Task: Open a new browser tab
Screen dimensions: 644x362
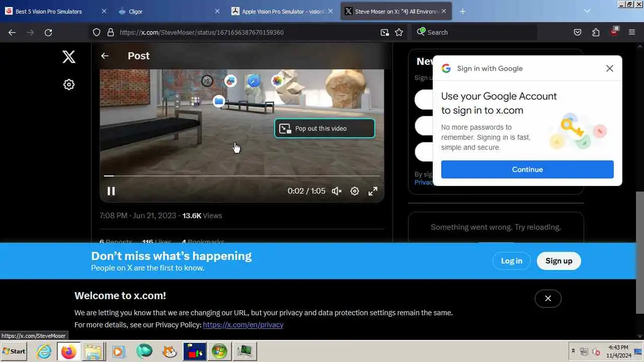Action: (x=462, y=11)
